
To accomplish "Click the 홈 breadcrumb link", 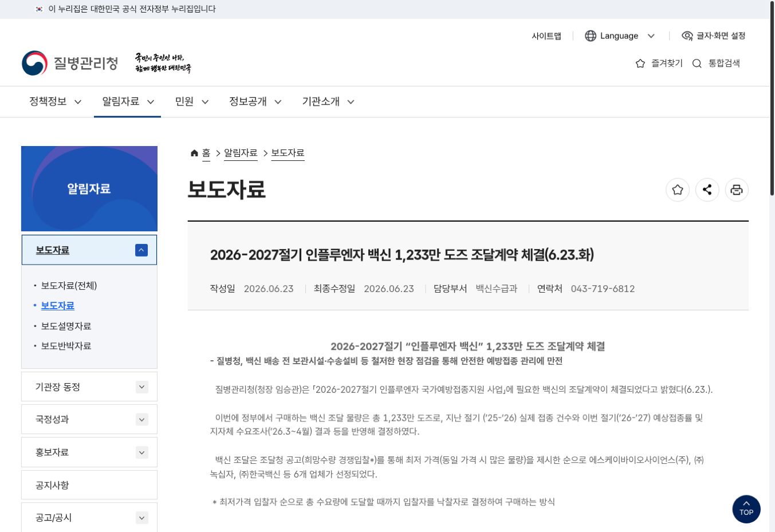I will [206, 153].
